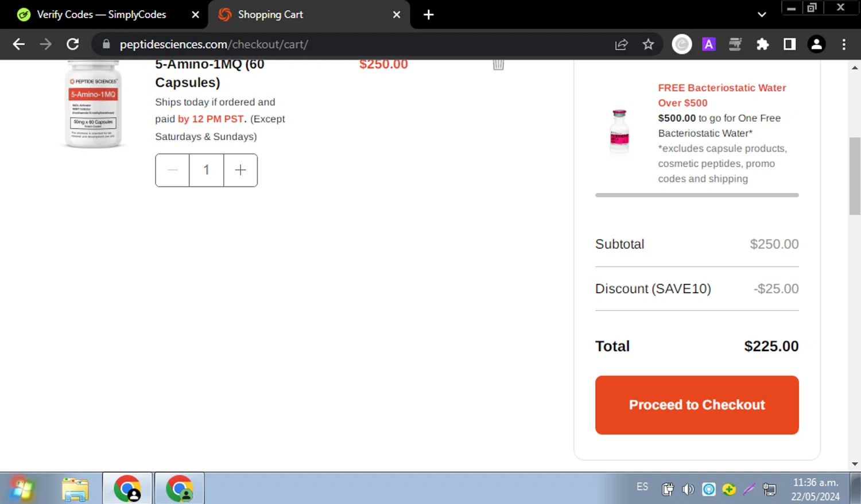The image size is (861, 504).
Task: Open the Chrome profile avatar
Action: [816, 44]
